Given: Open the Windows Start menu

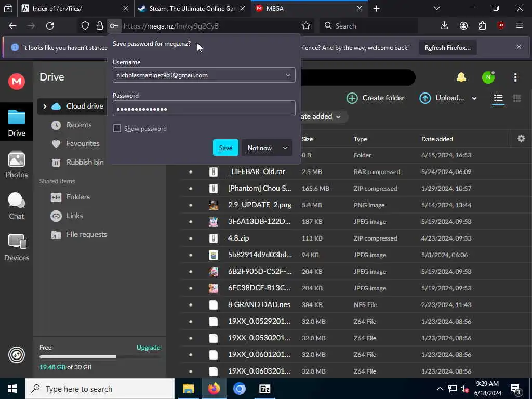Looking at the screenshot, I should pyautogui.click(x=12, y=389).
